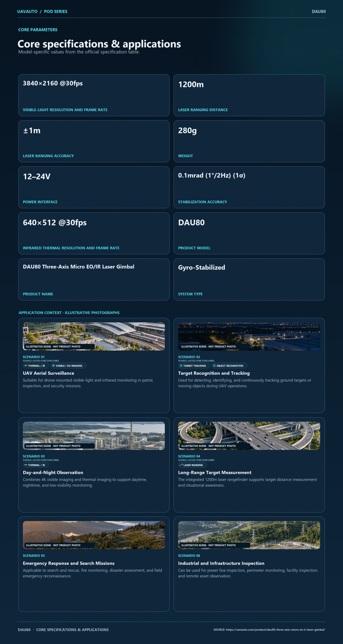Image resolution: width=343 pixels, height=644 pixels.
Task: Select the "280g" weight value
Action: 187,131
